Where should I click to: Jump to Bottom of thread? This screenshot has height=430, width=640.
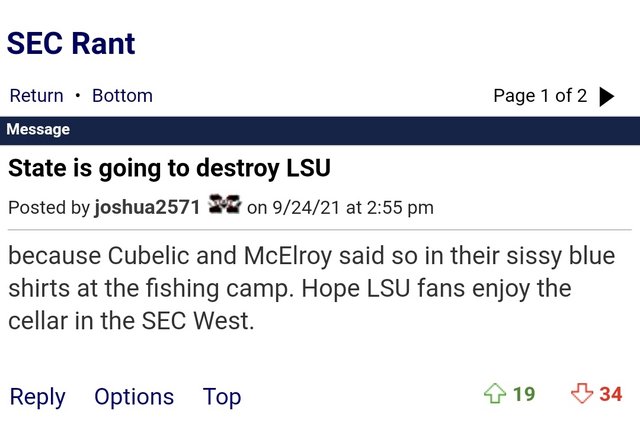pos(122,96)
